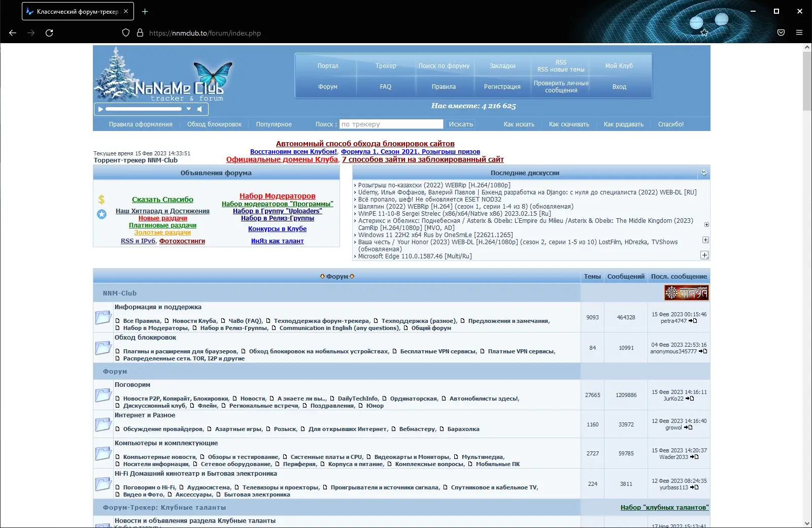Viewport: 812px width, 528px height.
Task: Open a new browser tab
Action: [145, 11]
